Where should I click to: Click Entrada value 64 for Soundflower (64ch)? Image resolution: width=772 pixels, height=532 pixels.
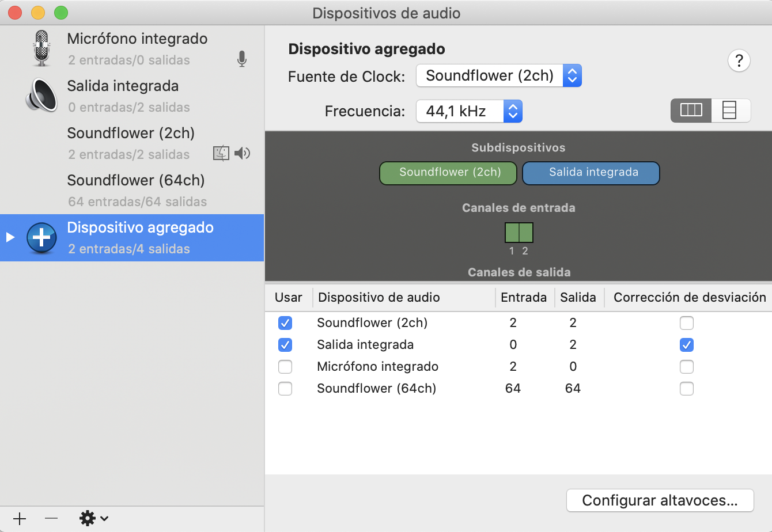(513, 389)
